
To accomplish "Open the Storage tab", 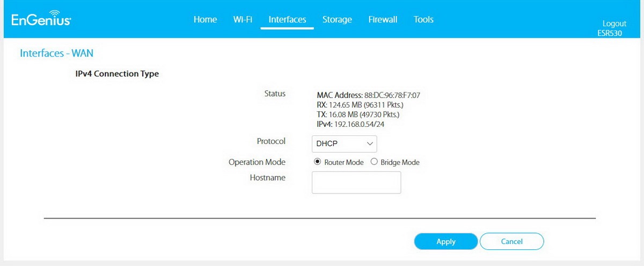I will pos(337,19).
